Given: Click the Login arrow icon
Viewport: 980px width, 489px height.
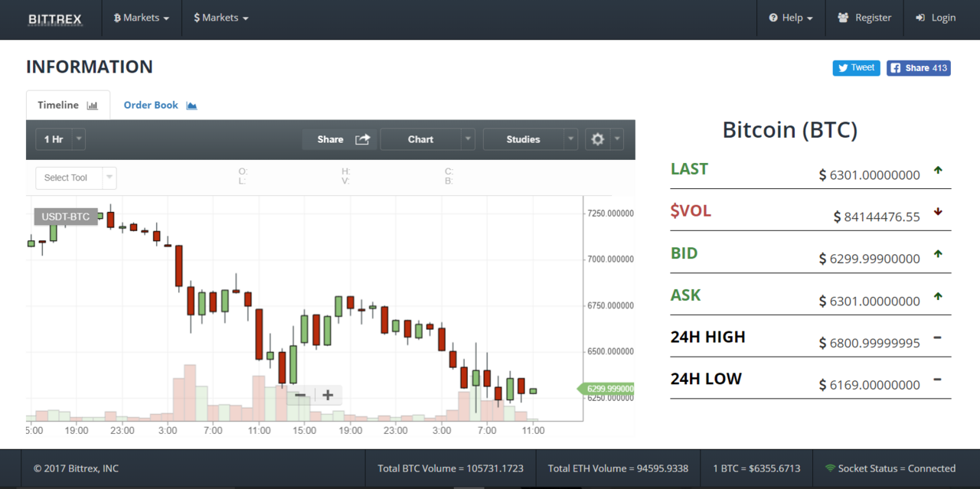Looking at the screenshot, I should click(x=920, y=18).
